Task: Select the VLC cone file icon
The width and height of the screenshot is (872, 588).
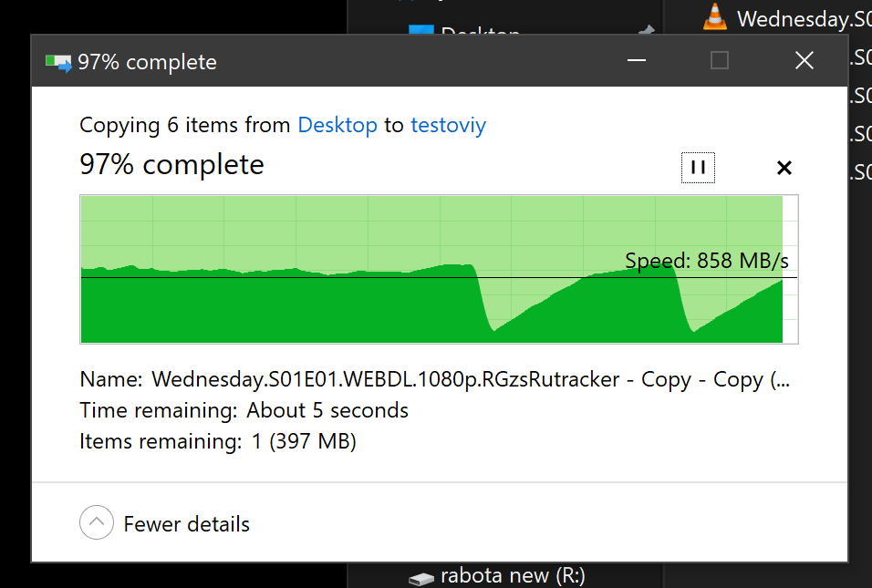Action: coord(714,16)
